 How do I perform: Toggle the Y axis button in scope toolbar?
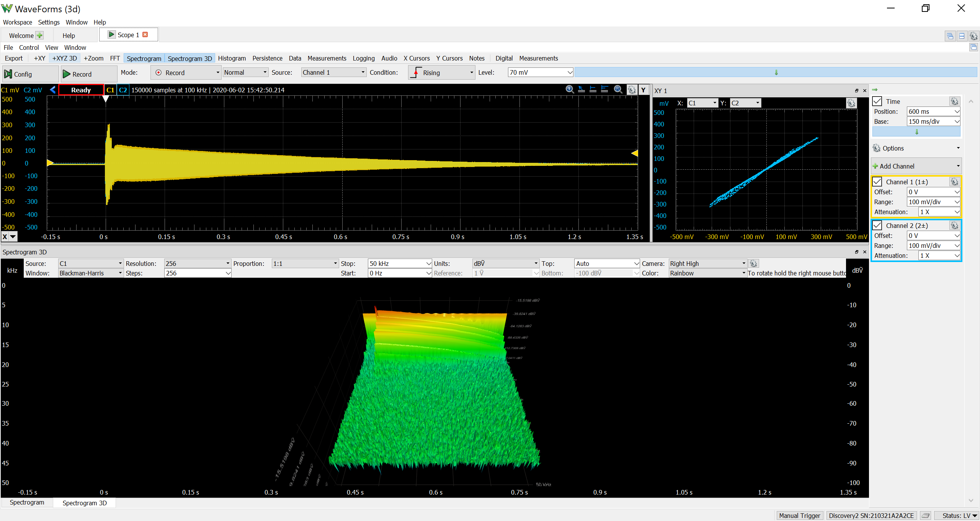click(644, 90)
